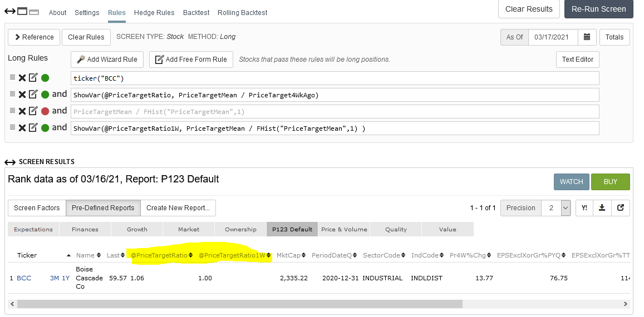The width and height of the screenshot is (644, 317).
Task: Expand the rules panel width arrows
Action: (9, 11)
